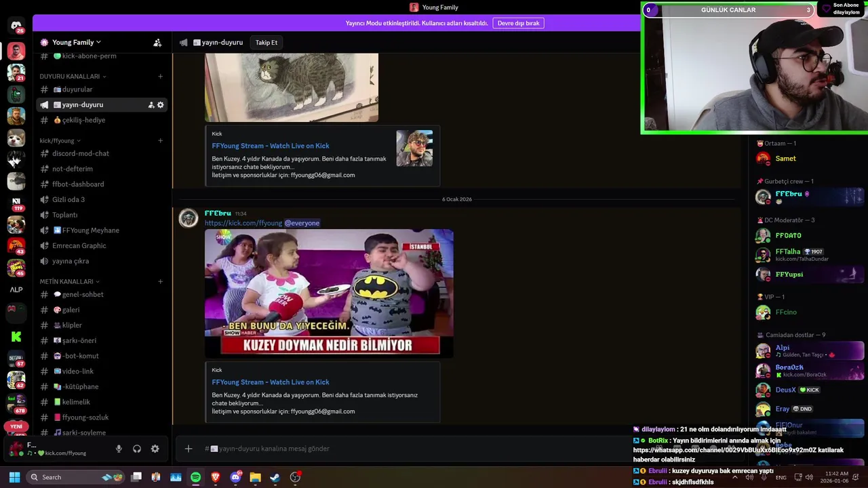Open the server icon with 43 badge
Screen dimensions: 868x488
[16, 247]
